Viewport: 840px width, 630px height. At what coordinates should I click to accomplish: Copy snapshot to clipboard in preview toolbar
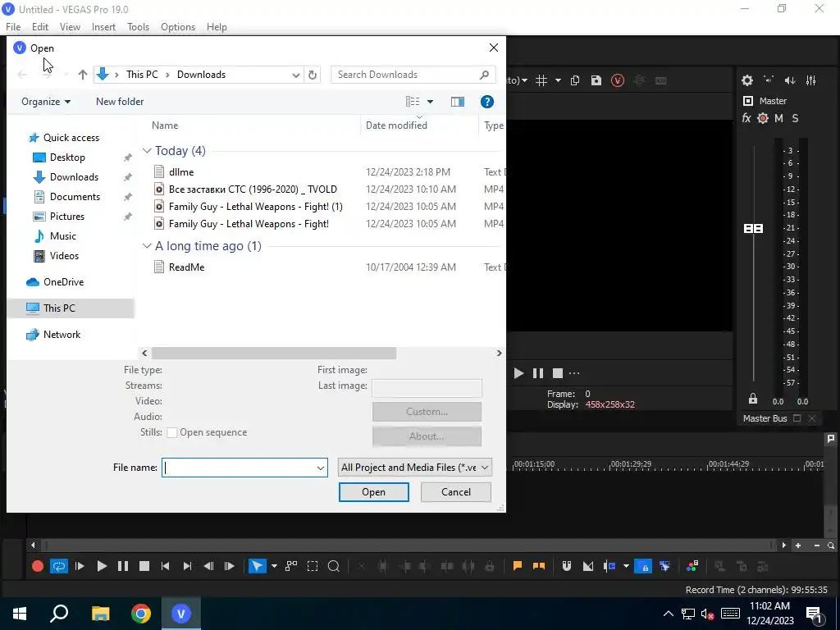pyautogui.click(x=575, y=80)
